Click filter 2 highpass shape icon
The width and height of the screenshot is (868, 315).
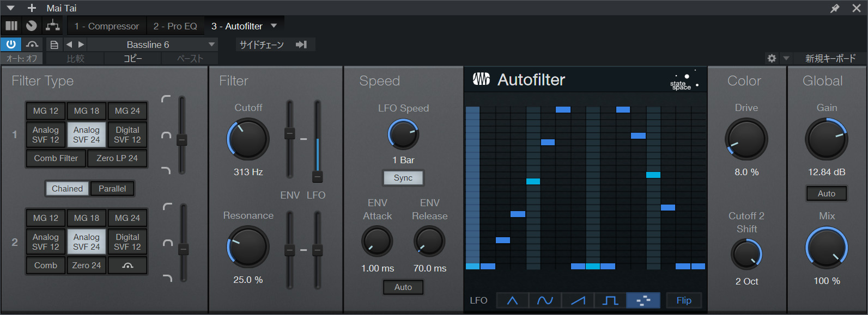167,206
